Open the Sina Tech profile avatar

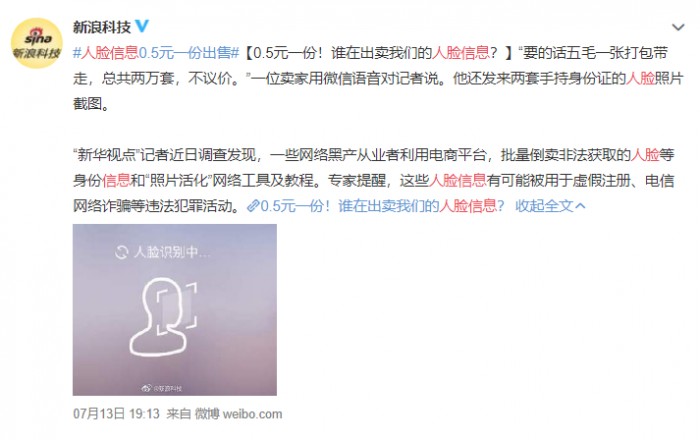[36, 44]
